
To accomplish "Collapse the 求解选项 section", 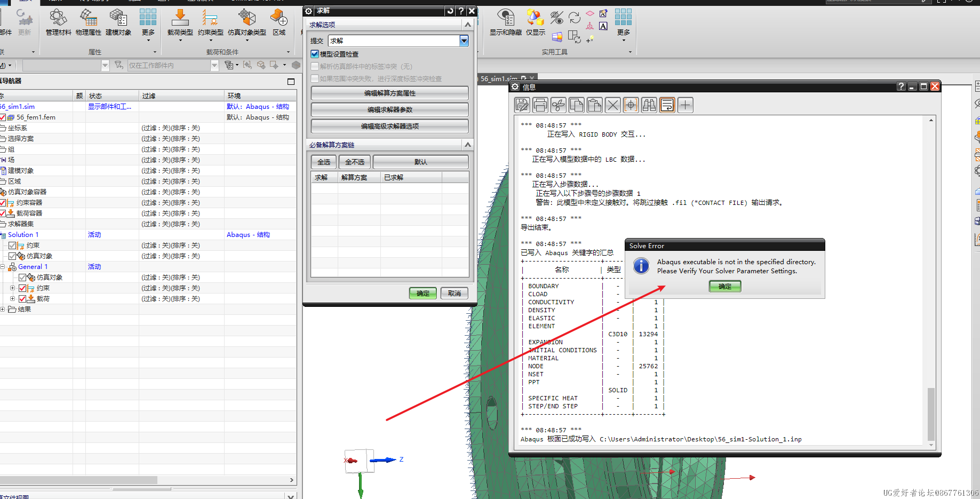I will click(x=468, y=25).
